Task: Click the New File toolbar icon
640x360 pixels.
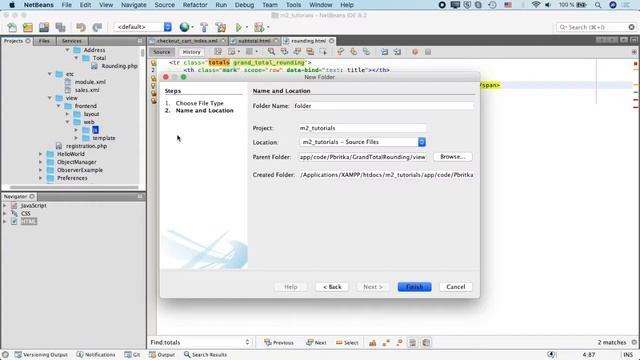Action: coord(12,27)
